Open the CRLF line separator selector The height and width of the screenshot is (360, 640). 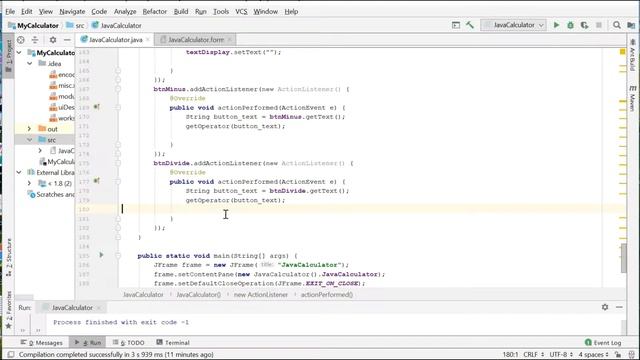tap(533, 354)
